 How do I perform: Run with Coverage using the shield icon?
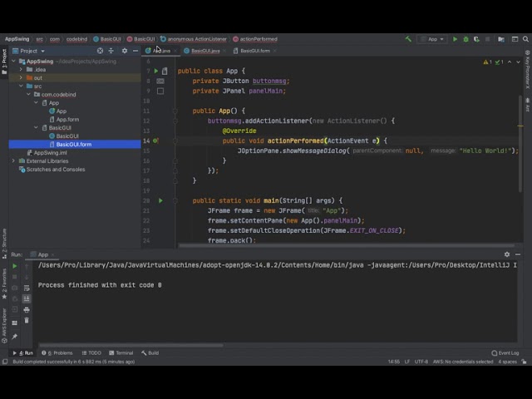tap(476, 39)
